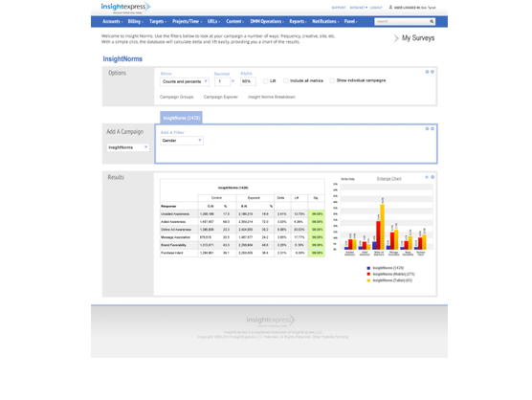Click the insightexpress logo in header

(x=125, y=8)
